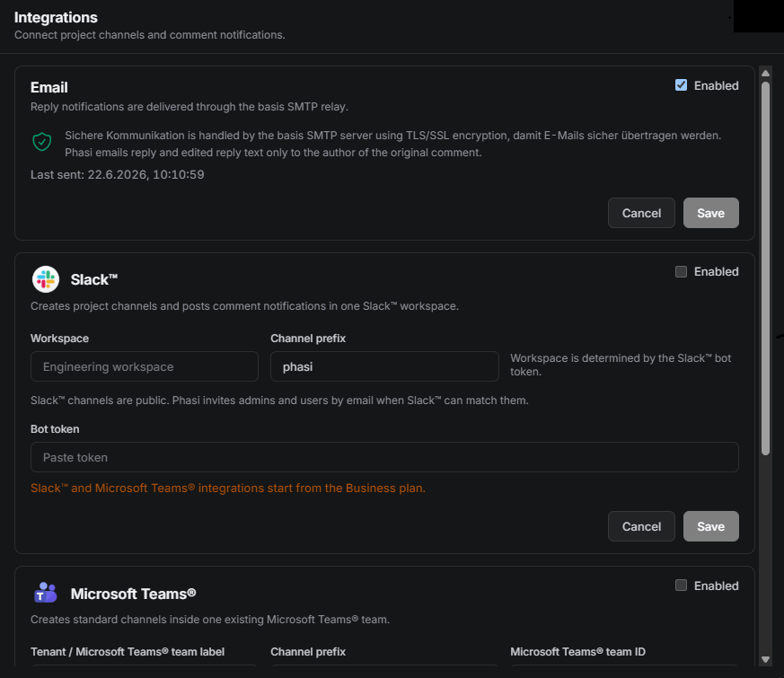Screen dimensions: 784x678
Task: Click 'Creates standard channels inside one existing' text
Action: 210,620
